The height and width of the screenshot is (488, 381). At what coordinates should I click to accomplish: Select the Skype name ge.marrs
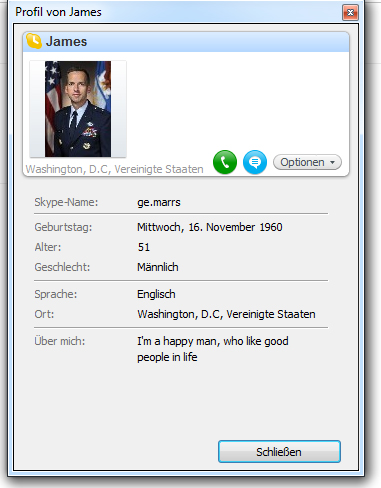(159, 202)
